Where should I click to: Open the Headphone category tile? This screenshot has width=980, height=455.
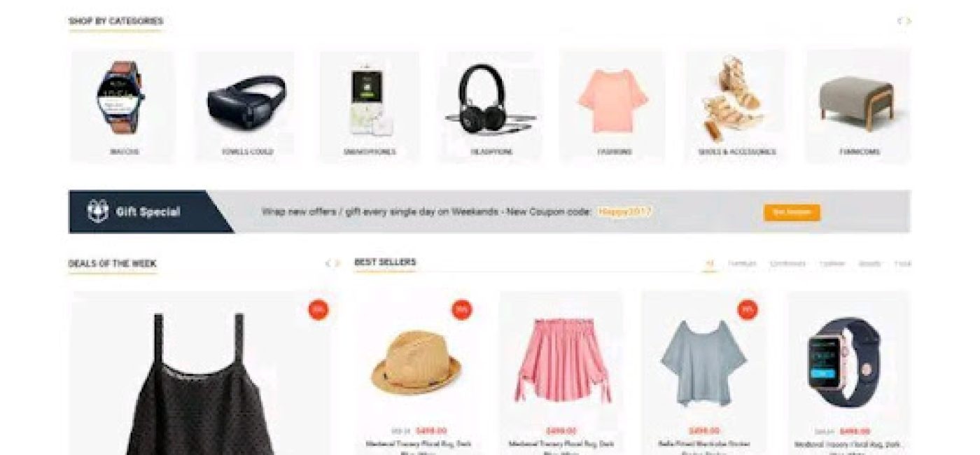click(x=491, y=106)
